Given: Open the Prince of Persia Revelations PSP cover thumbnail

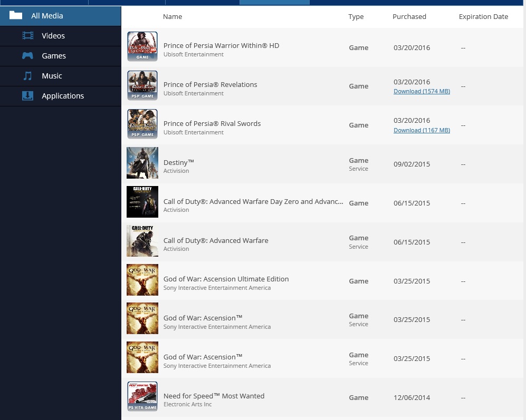Looking at the screenshot, I should point(142,85).
